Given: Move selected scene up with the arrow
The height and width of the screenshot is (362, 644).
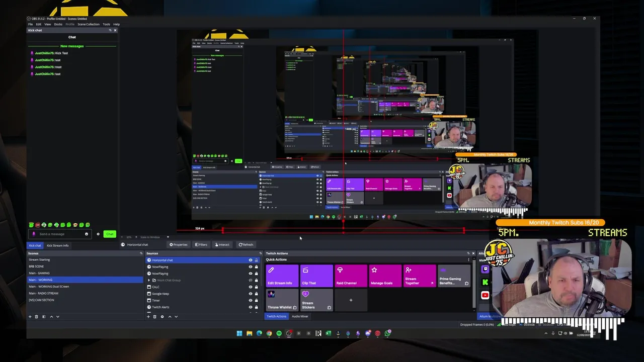Looking at the screenshot, I should tap(51, 317).
